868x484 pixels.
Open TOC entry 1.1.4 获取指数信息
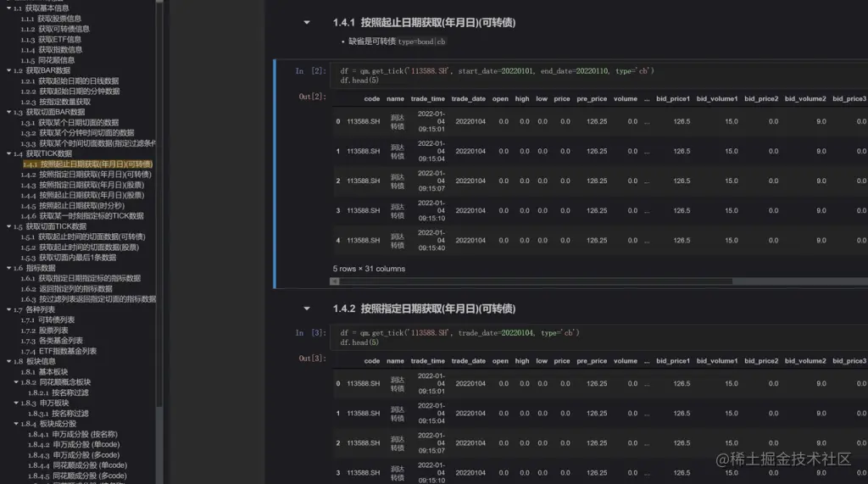pos(52,50)
